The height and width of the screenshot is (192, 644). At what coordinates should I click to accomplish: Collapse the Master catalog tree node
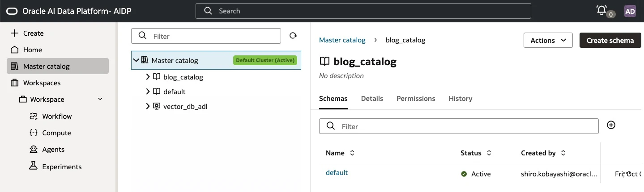tap(136, 60)
